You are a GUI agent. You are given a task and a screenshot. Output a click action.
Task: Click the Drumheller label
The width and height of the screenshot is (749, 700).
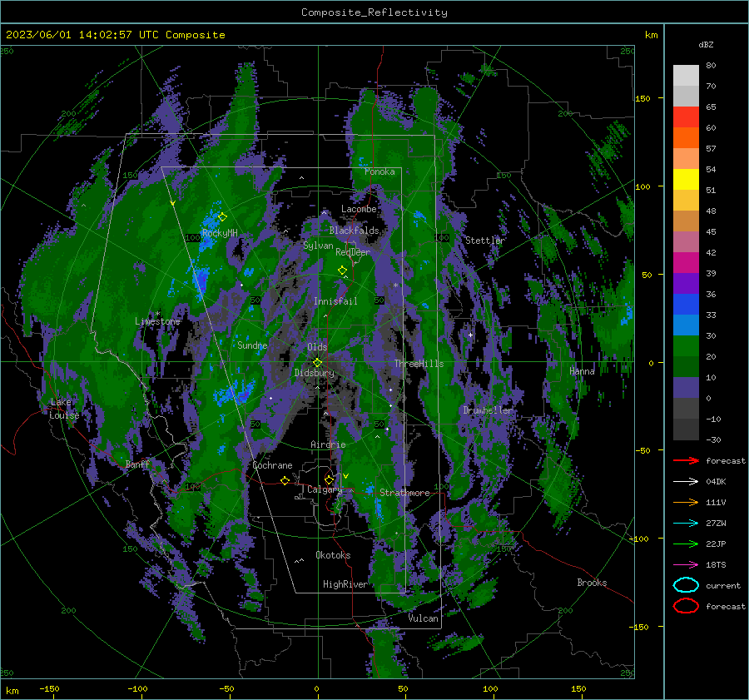[487, 410]
